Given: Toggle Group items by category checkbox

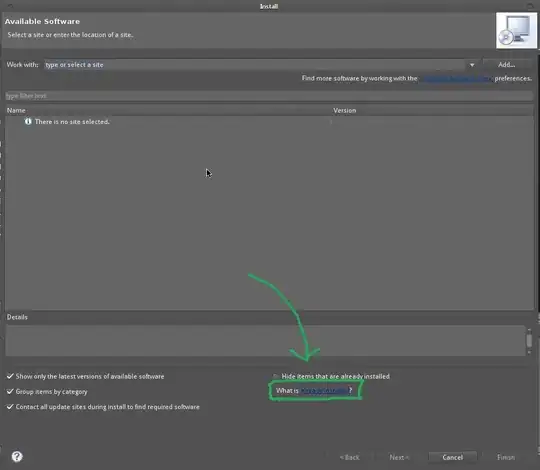Looking at the screenshot, I should pos(10,391).
